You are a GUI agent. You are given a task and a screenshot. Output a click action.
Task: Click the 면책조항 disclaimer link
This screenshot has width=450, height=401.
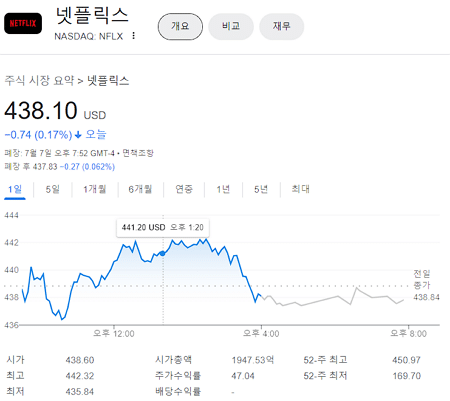pos(138,153)
